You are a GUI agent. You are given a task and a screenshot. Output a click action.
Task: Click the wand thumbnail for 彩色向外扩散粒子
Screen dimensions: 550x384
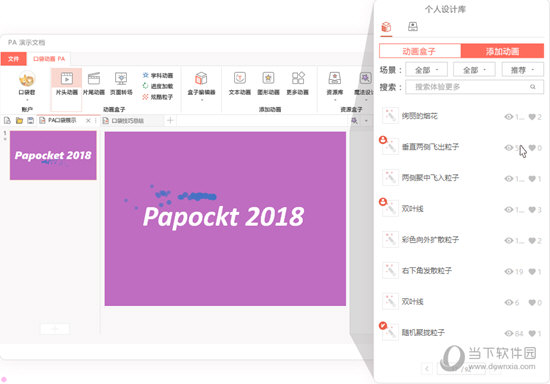(390, 240)
